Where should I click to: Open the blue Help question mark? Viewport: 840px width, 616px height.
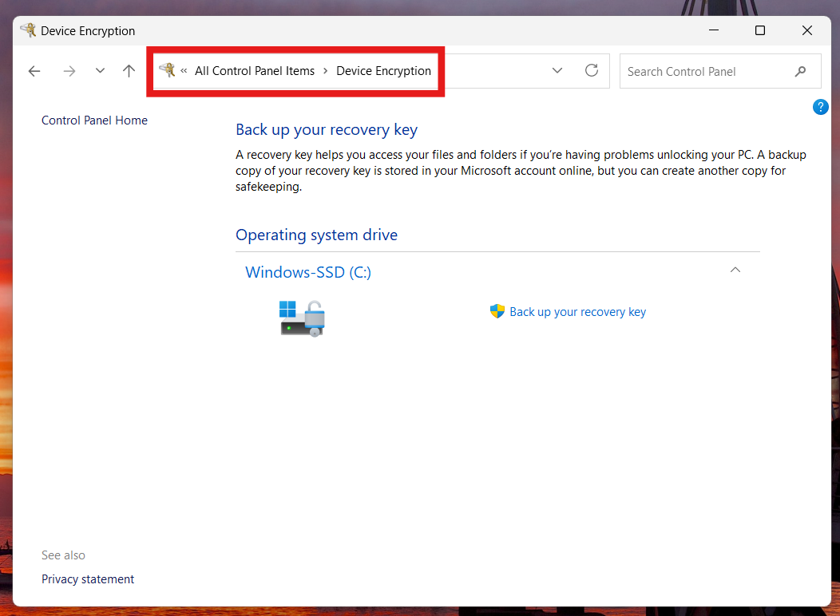tap(820, 106)
